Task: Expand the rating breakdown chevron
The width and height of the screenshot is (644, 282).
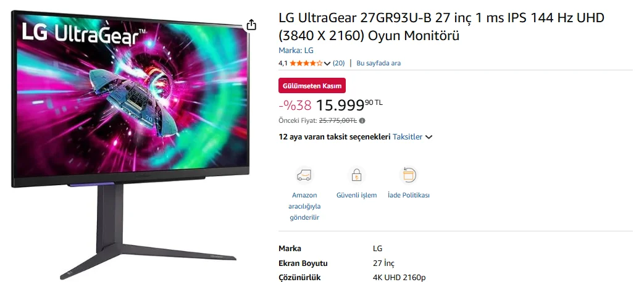Action: [x=327, y=63]
